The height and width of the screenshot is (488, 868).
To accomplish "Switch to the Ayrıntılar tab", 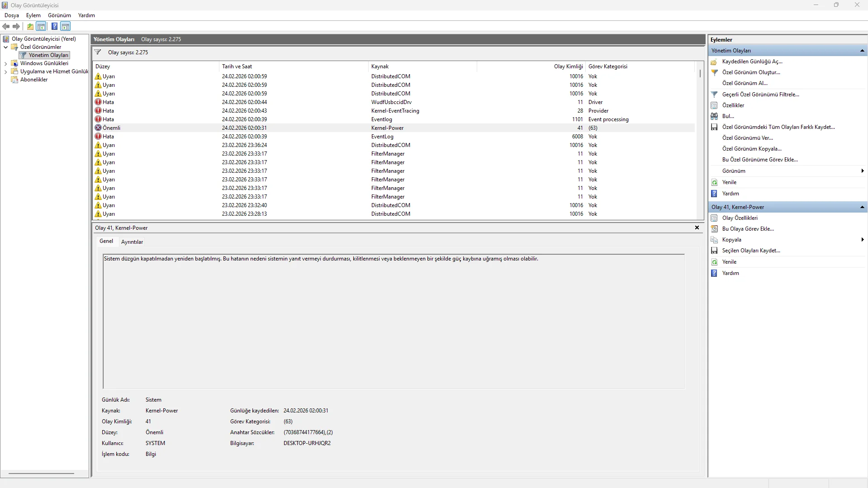I will [x=132, y=242].
